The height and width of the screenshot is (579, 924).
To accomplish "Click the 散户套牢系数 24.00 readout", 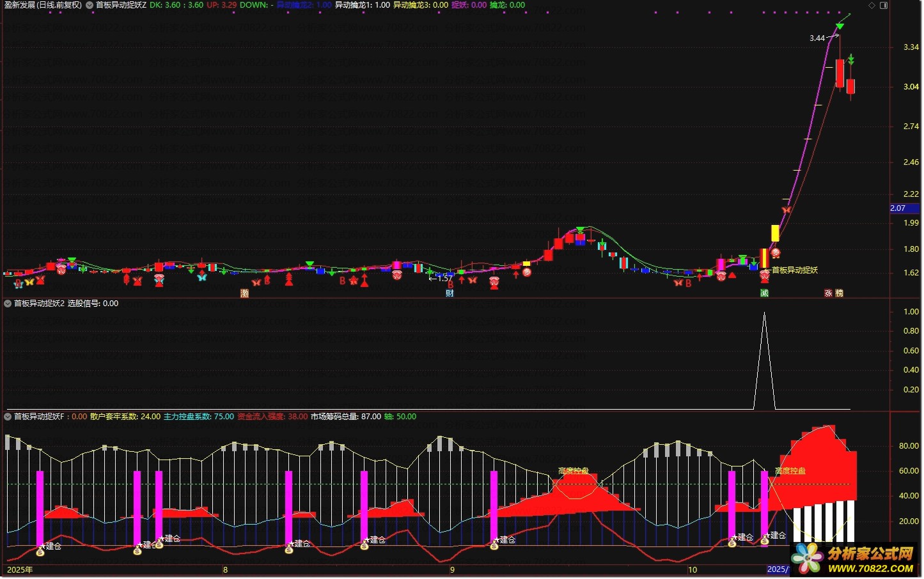I will (x=125, y=417).
